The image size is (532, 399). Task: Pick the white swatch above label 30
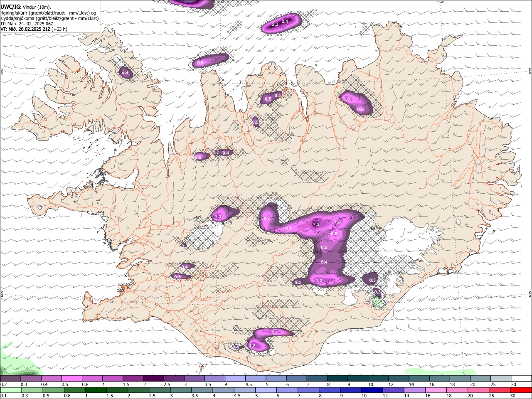tap(521, 379)
